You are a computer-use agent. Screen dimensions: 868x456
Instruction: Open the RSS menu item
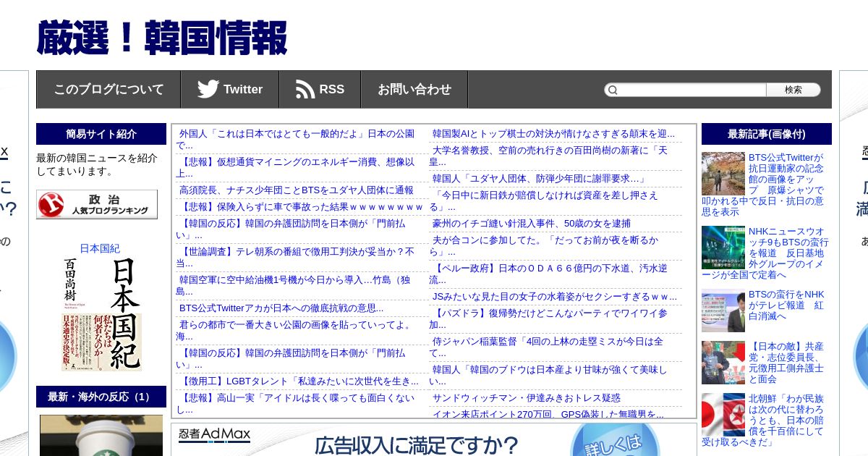click(x=320, y=89)
